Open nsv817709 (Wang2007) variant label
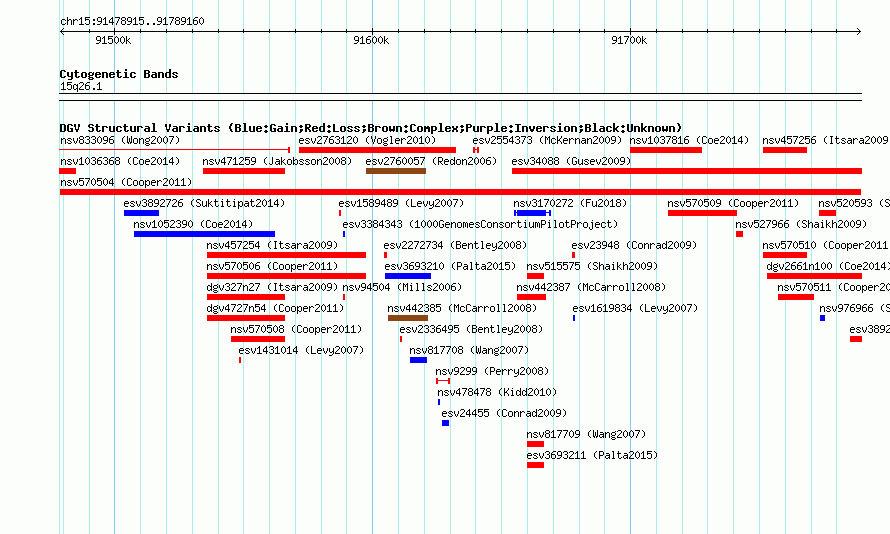 click(586, 434)
